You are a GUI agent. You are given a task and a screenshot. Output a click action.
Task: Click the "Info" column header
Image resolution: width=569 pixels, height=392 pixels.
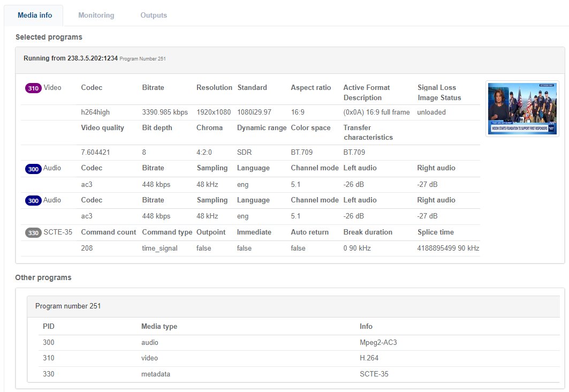point(366,327)
